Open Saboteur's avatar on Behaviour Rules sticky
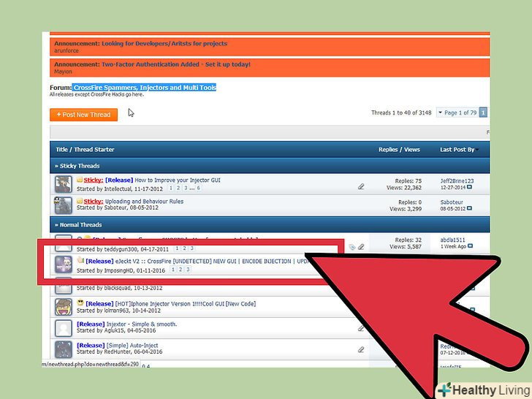Image resolution: width=532 pixels, height=399 pixels. coord(64,205)
